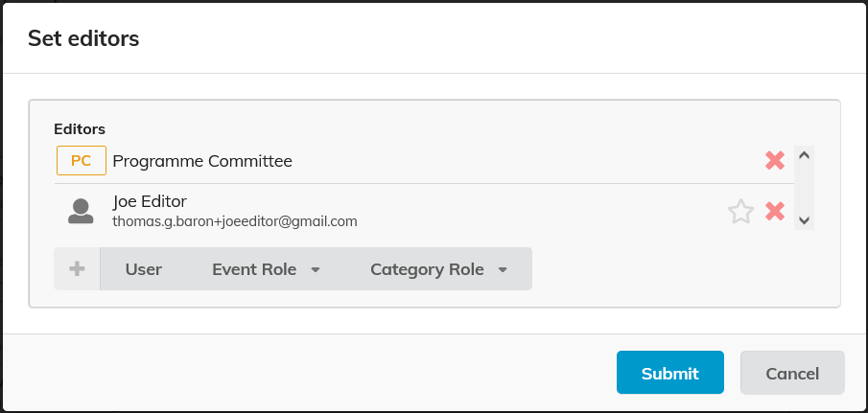Toggle favorite star for Joe Editor
868x413 pixels.
(740, 211)
